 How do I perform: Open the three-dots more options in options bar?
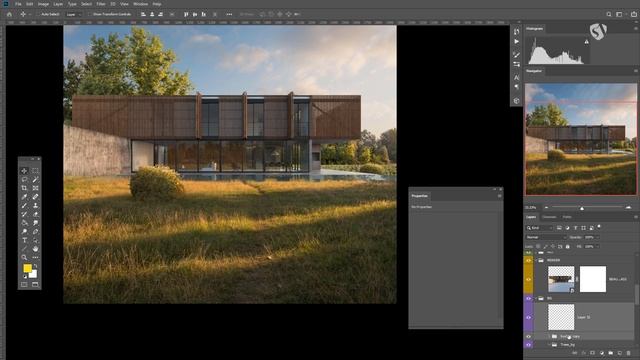[229, 14]
